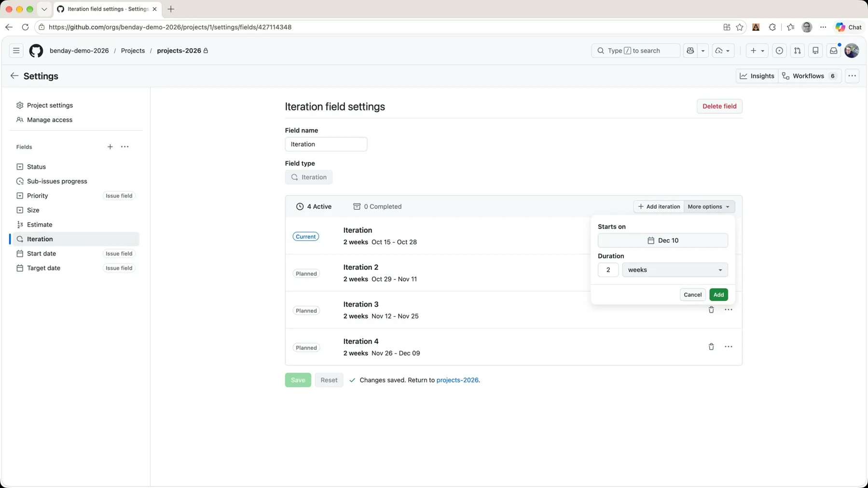Expand the More options dropdown
Viewport: 868px width, 488px height.
tap(709, 206)
